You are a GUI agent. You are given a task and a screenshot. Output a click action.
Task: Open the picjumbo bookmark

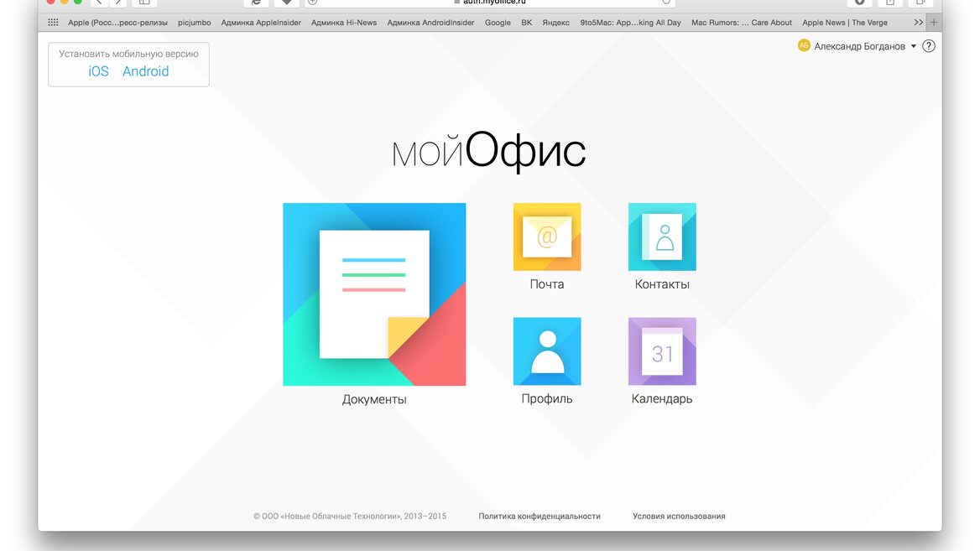click(x=195, y=23)
